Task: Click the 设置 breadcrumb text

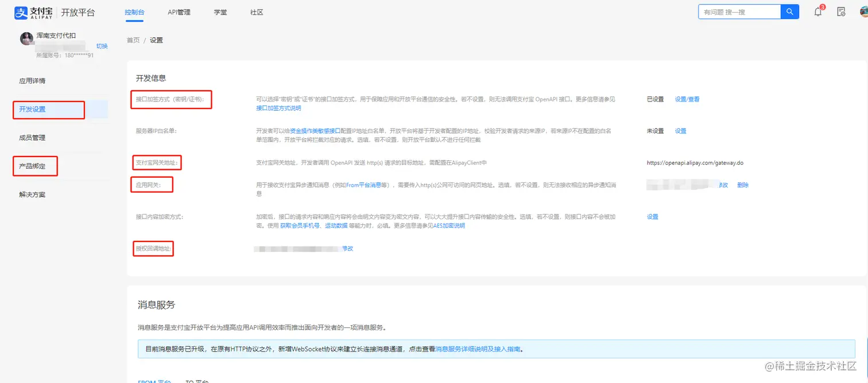Action: pyautogui.click(x=157, y=40)
